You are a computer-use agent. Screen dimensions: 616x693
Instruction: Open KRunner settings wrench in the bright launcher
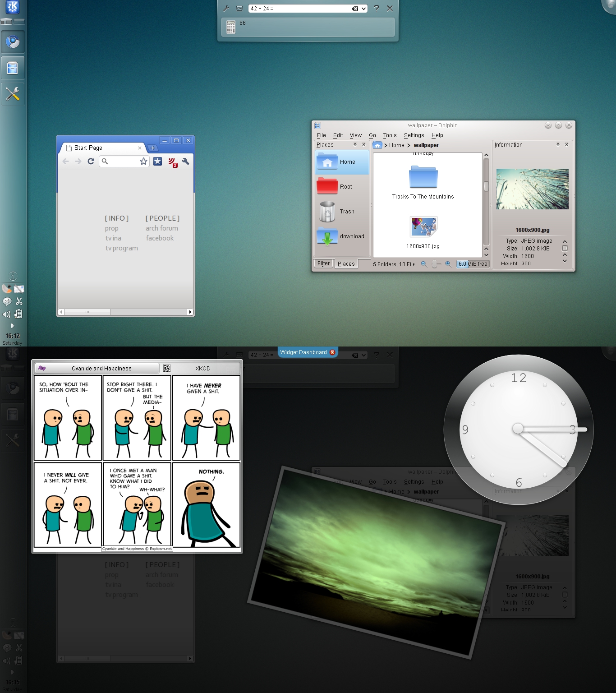(x=226, y=8)
